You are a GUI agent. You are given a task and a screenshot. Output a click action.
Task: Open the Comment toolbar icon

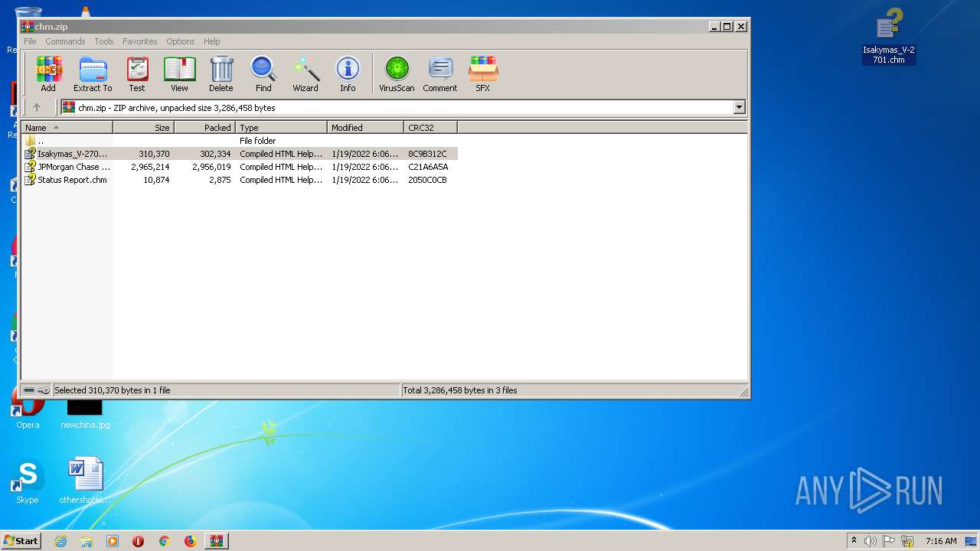440,73
